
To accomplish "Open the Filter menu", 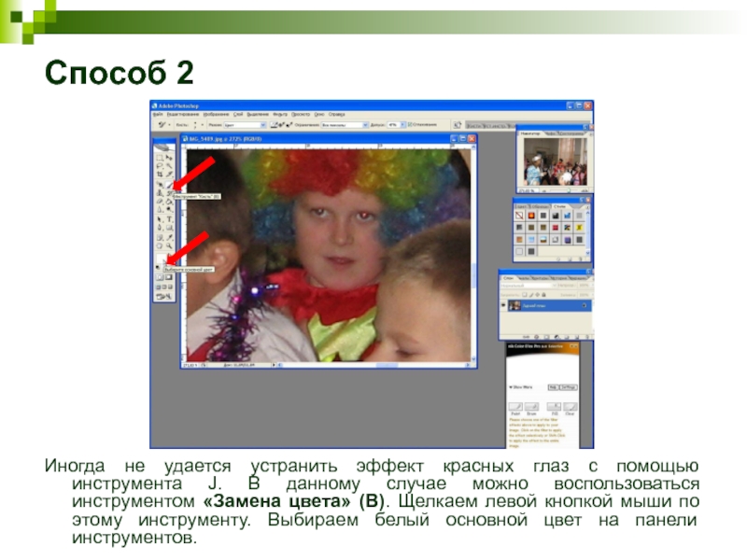I will 278,114.
